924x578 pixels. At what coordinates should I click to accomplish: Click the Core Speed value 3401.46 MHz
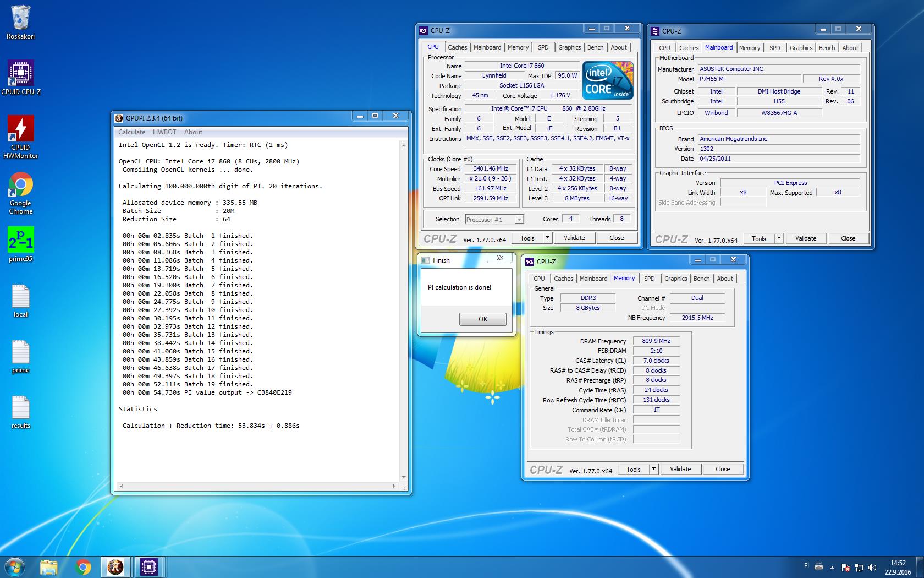[491, 169]
